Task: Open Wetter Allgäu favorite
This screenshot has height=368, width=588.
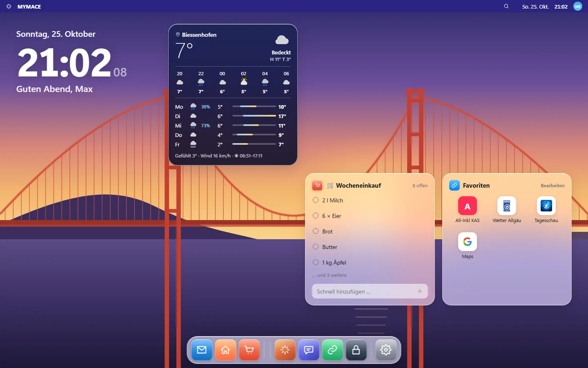Action: coord(507,210)
